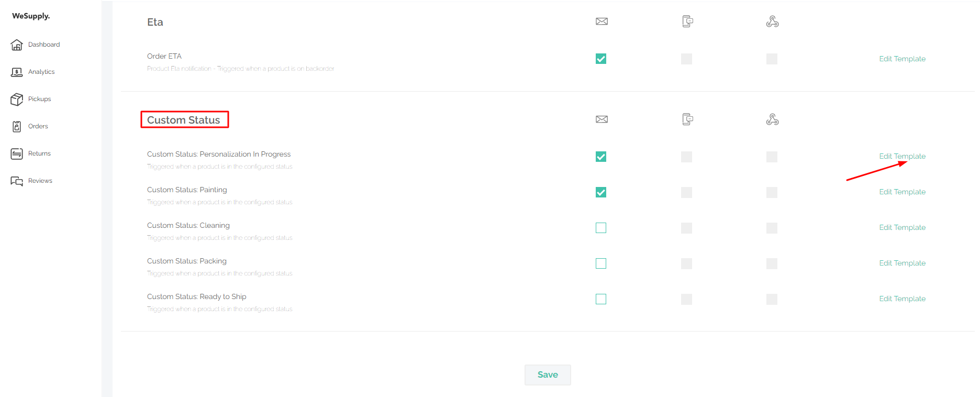Toggle SMS checkbox for Ready to Ship

pos(686,299)
